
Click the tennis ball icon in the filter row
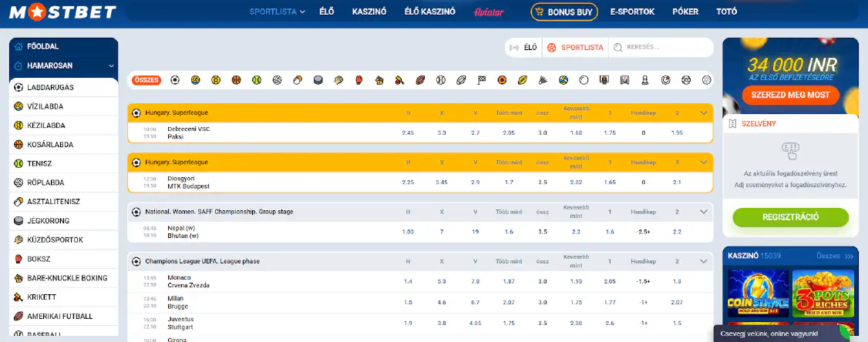pos(256,79)
